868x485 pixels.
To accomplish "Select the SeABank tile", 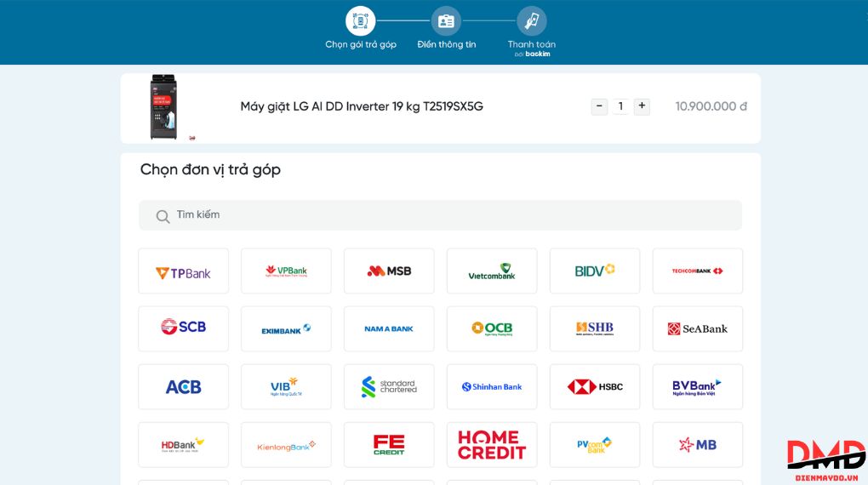I will (698, 329).
